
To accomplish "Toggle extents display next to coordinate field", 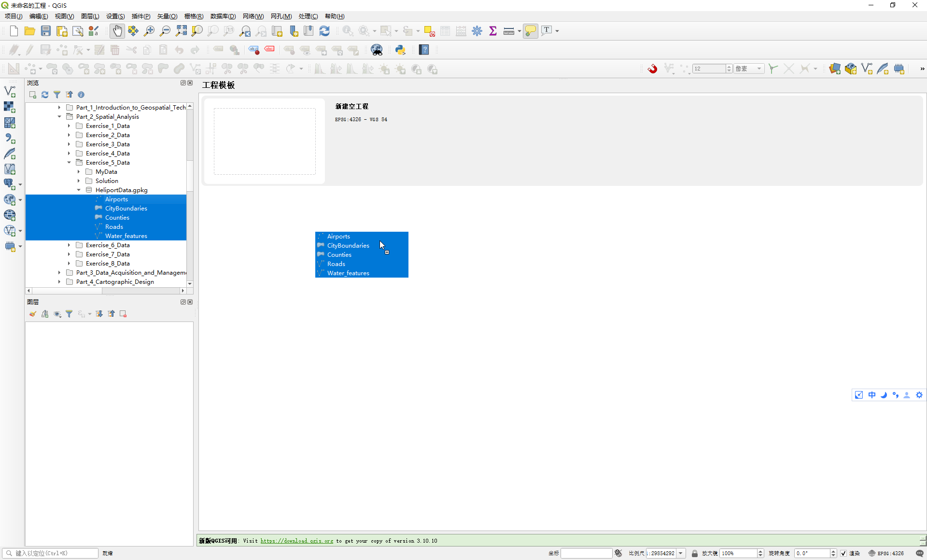I will click(x=618, y=553).
